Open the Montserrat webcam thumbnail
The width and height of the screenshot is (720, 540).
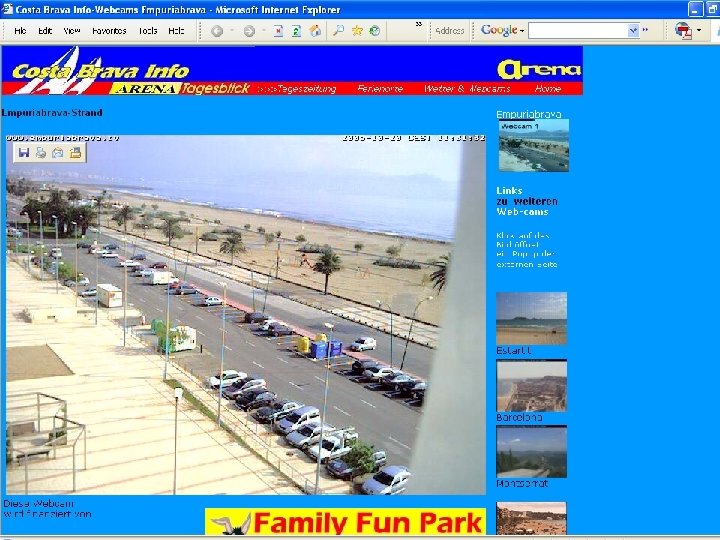531,452
